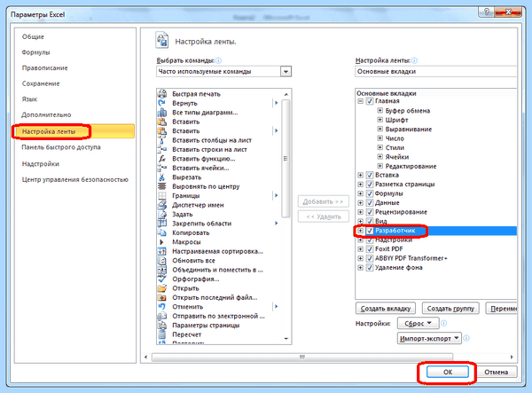The image size is (532, 393).
Task: Toggle the Разработчик checkbox
Action: [370, 231]
